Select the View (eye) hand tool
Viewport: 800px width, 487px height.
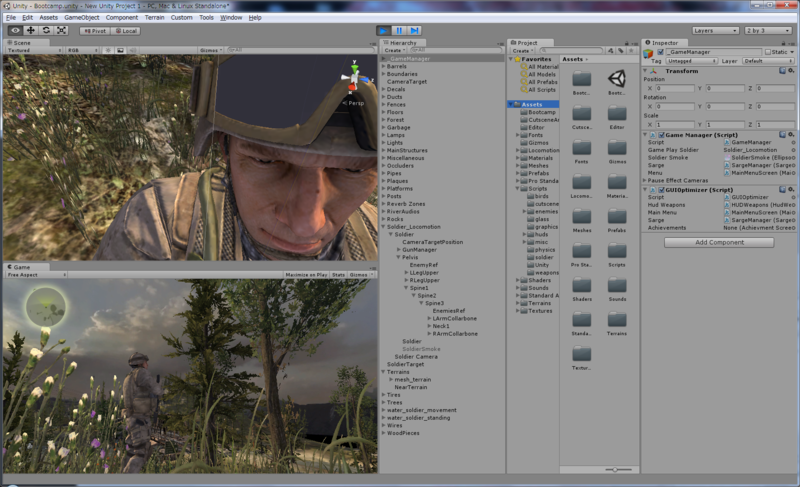coord(15,31)
